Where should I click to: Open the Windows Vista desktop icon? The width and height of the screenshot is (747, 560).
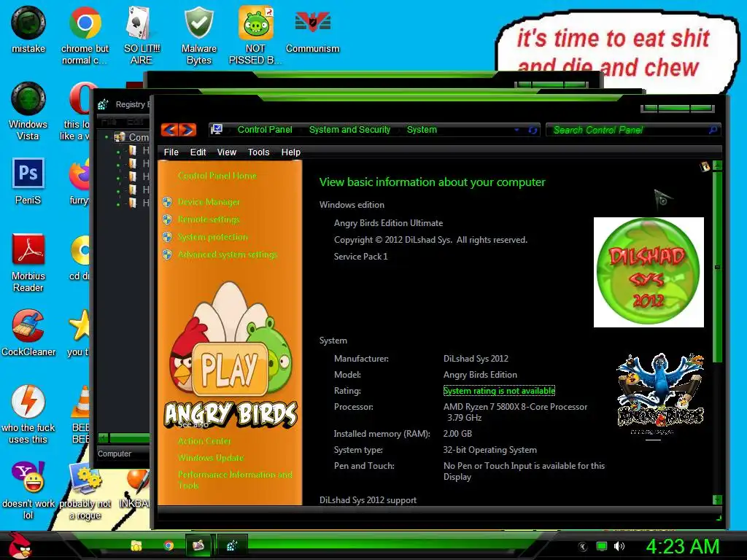28,112
